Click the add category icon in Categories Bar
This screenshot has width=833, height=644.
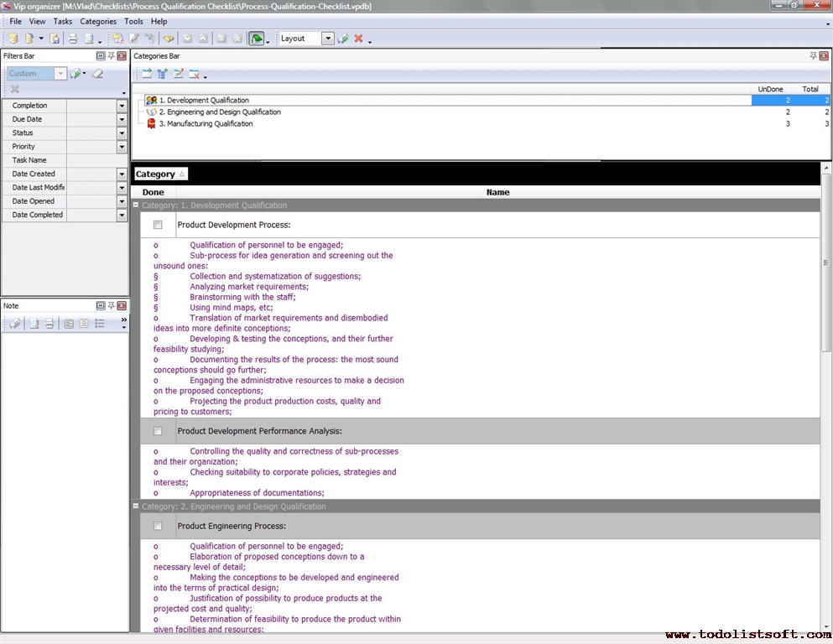(147, 74)
